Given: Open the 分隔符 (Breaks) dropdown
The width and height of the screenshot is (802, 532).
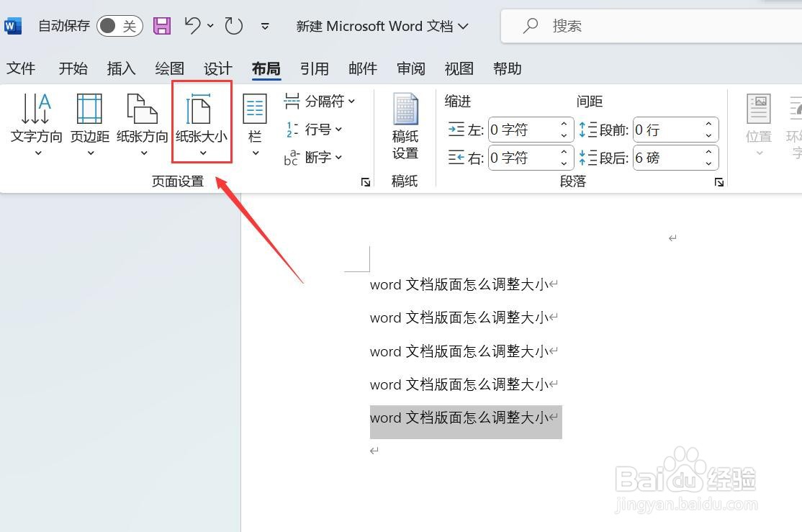Looking at the screenshot, I should pyautogui.click(x=319, y=101).
